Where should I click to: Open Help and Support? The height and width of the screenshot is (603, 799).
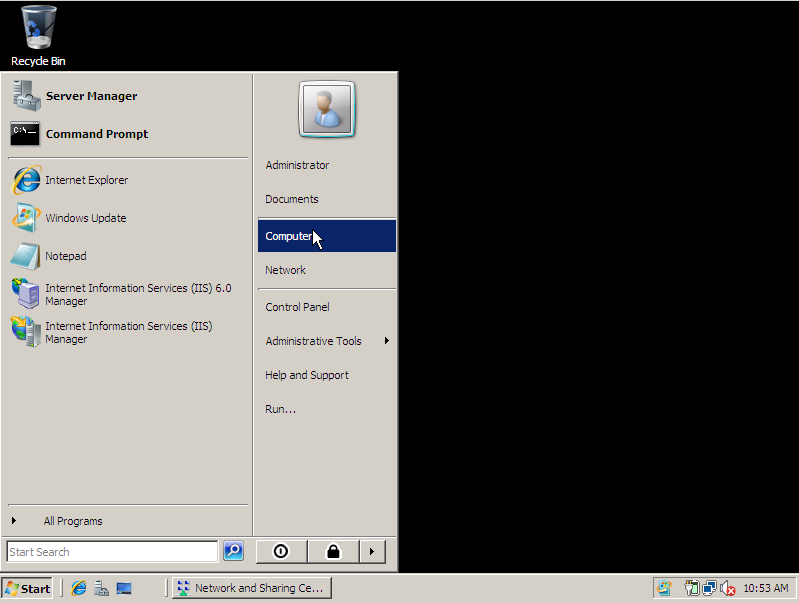coord(327,375)
